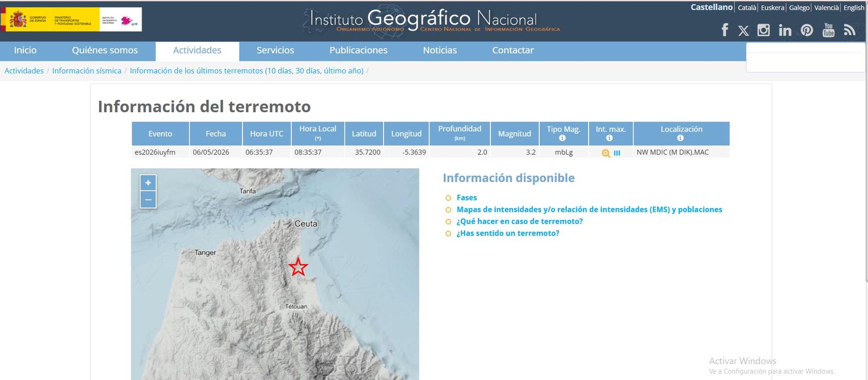Switch language to Valencià
This screenshot has width=868, height=380.
coord(826,8)
